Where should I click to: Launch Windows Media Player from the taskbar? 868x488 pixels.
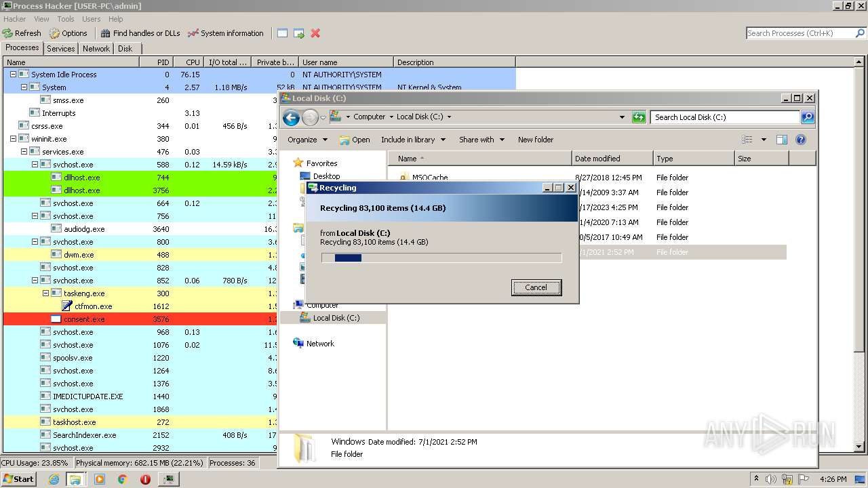tap(100, 479)
